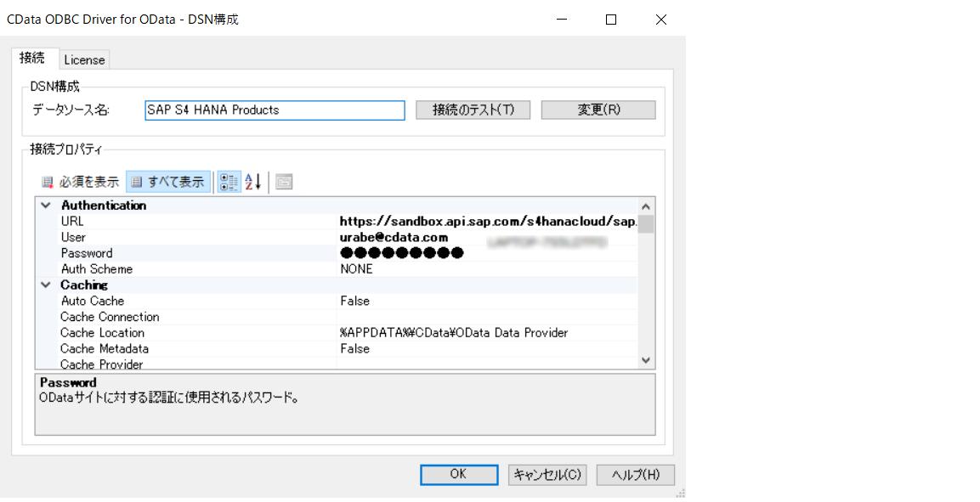This screenshot has height=502, width=980.
Task: Click the empty Cache Connection value
Action: 488,317
